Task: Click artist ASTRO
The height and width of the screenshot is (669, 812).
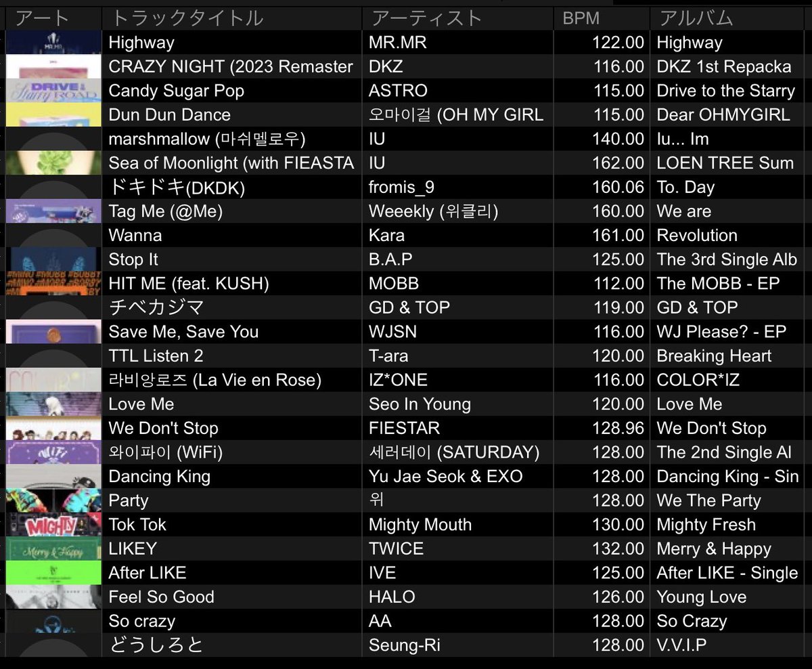Action: tap(398, 91)
